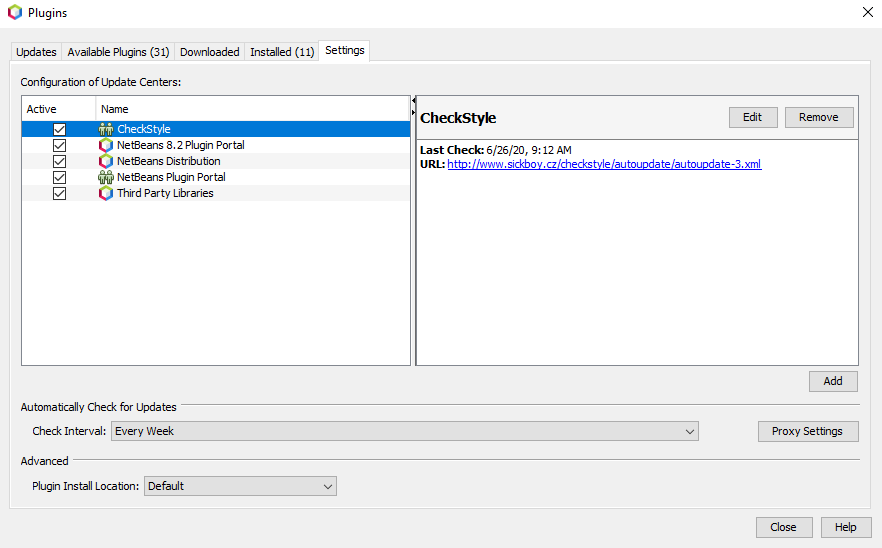The width and height of the screenshot is (882, 548).
Task: Open Proxy Settings
Action: coord(807,431)
